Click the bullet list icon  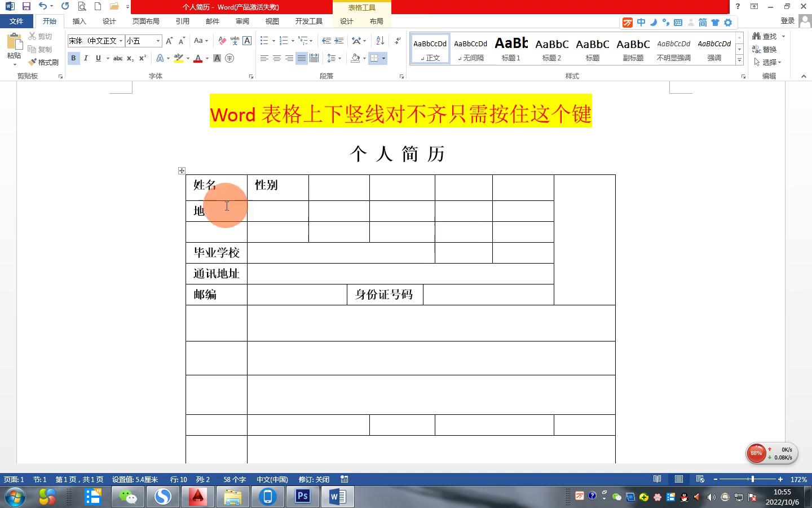264,41
